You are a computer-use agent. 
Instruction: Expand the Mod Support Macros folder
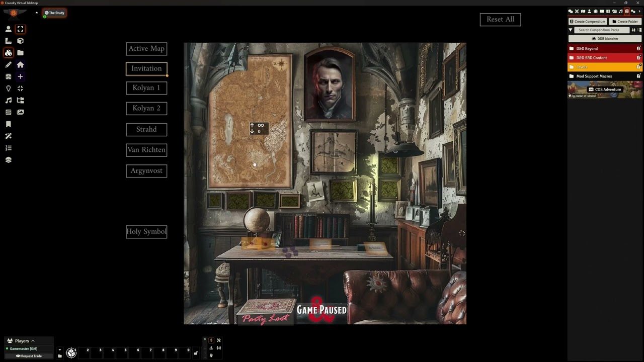click(605, 76)
